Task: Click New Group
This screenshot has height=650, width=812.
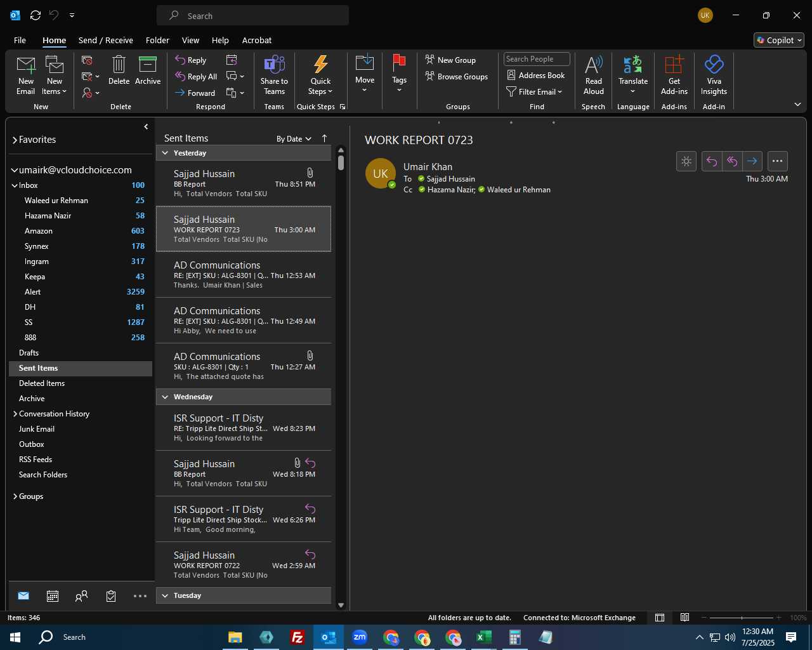Action: tap(450, 60)
